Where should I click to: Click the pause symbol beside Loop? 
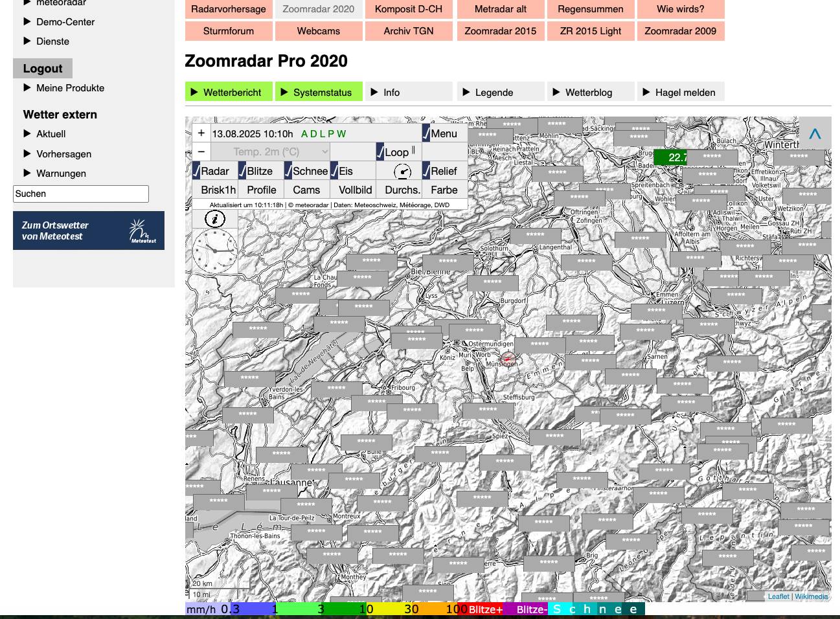(413, 151)
